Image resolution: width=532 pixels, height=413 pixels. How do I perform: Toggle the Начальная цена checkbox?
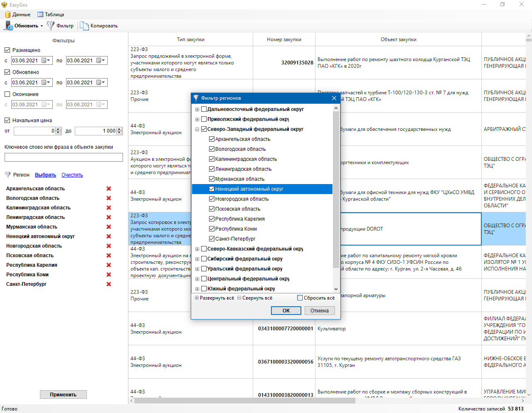(x=7, y=120)
